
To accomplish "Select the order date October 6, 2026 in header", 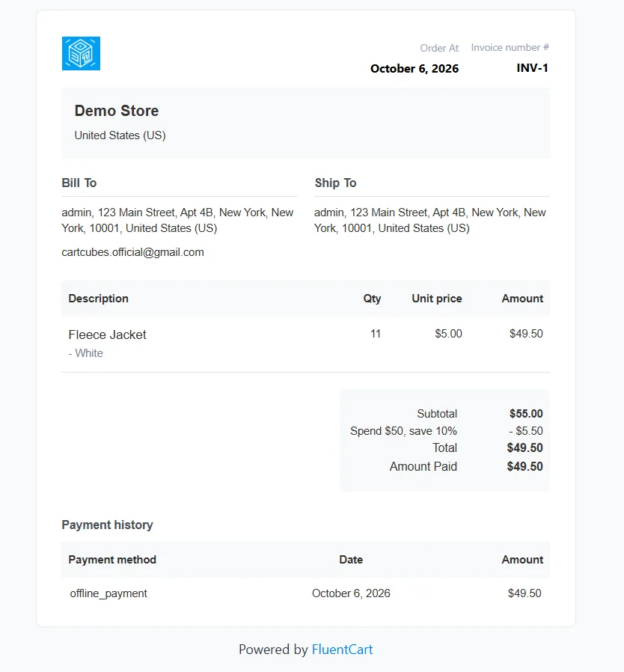I will (x=415, y=69).
